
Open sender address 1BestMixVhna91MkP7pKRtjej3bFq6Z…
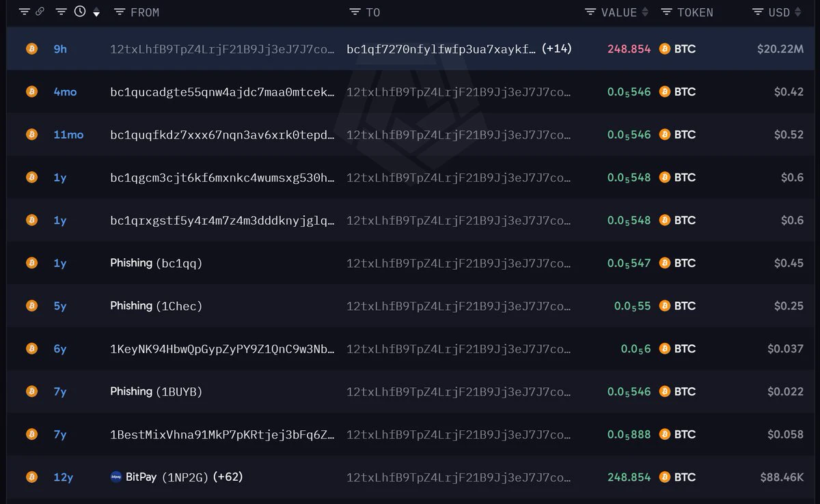223,434
